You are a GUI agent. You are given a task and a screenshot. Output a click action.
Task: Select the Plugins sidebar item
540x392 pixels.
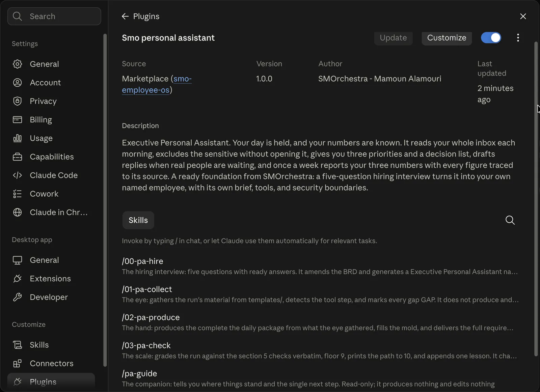(x=51, y=382)
